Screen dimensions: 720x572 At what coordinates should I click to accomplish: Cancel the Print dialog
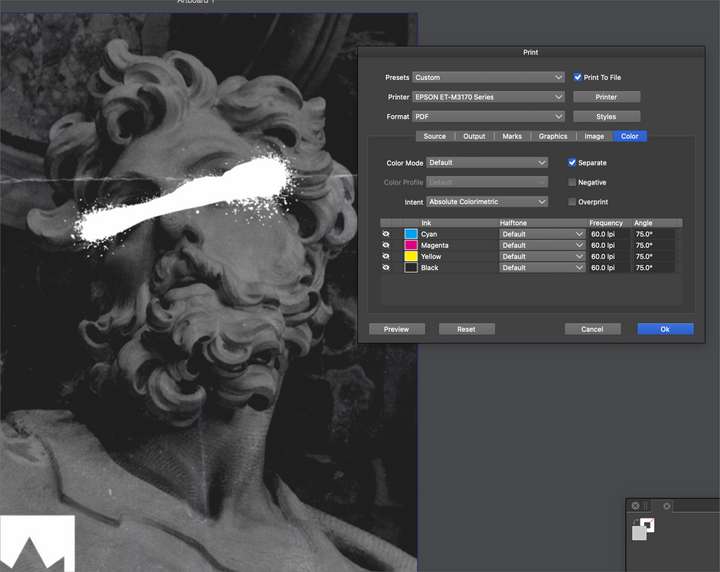592,329
